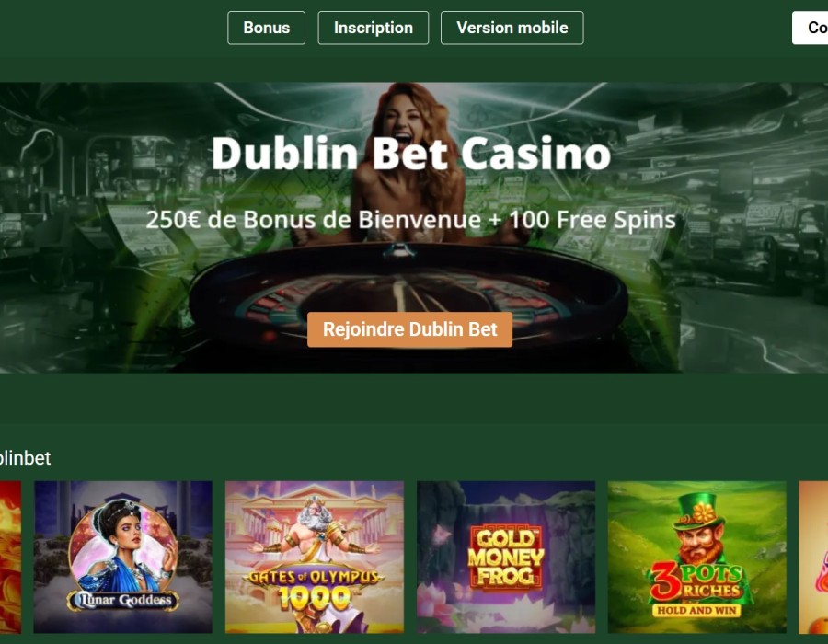Select 3 Pots Riches Hold and Win
The height and width of the screenshot is (644, 828).
(697, 557)
